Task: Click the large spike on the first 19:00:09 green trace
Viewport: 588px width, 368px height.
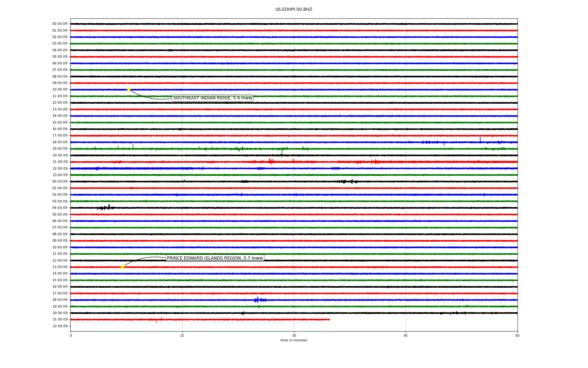Action: (282, 152)
